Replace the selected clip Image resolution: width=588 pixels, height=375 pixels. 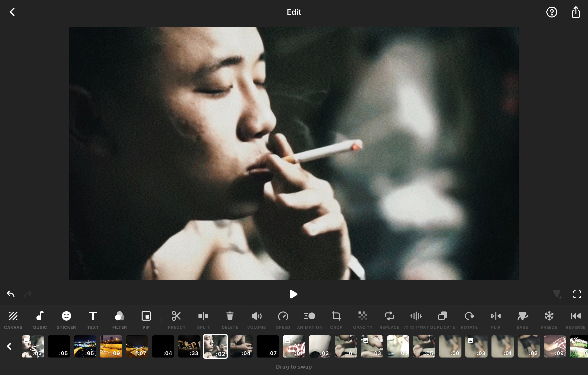tap(389, 320)
